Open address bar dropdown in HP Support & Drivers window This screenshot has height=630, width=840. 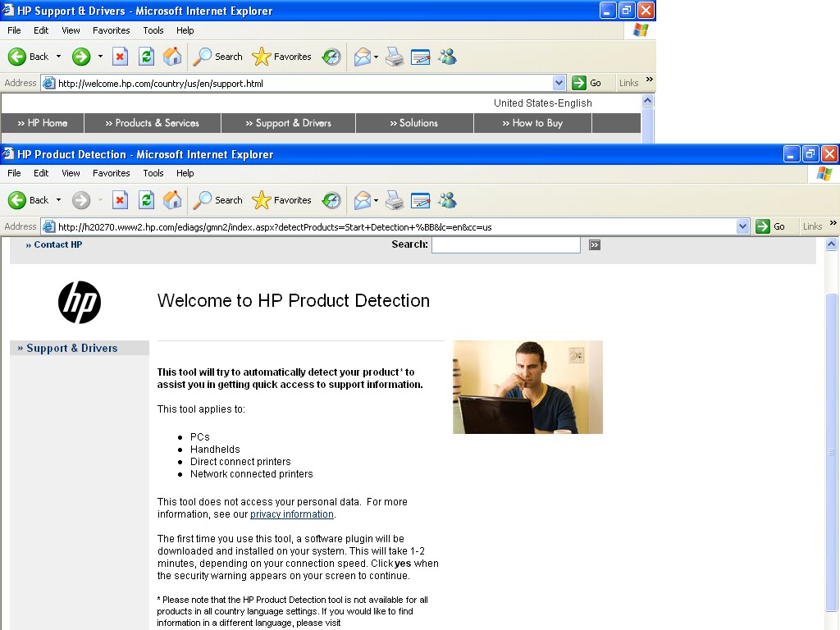tap(559, 83)
